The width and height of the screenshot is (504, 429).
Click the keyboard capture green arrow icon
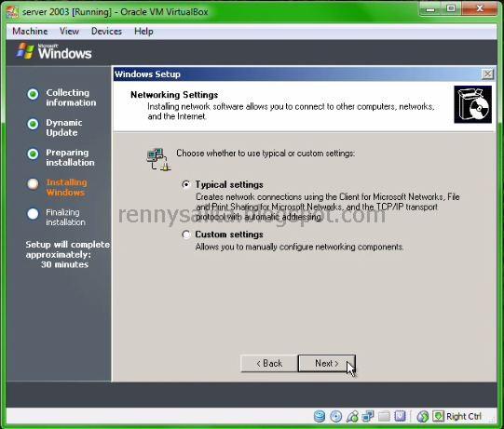pyautogui.click(x=438, y=416)
